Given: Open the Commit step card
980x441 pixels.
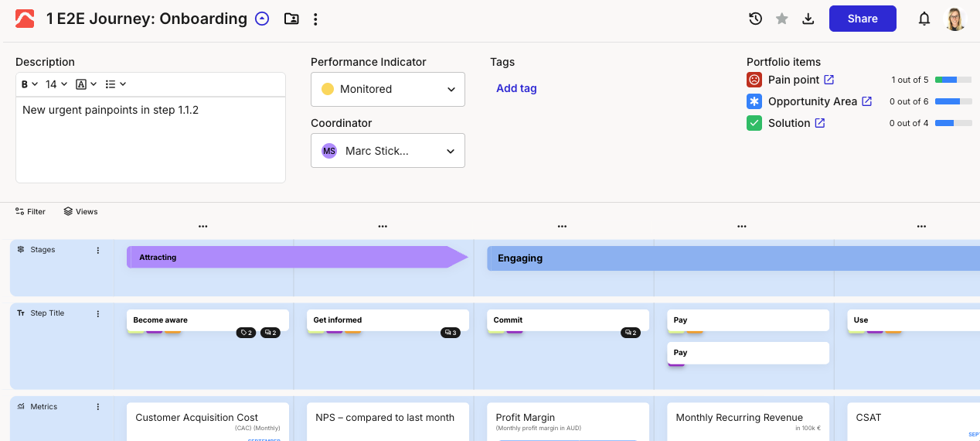Looking at the screenshot, I should [x=568, y=320].
